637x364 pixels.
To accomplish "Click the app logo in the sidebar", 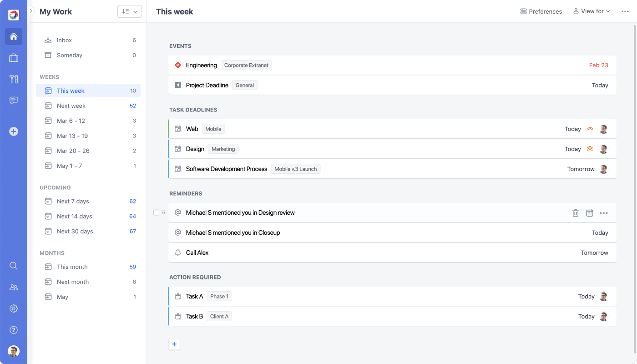I will [x=14, y=15].
